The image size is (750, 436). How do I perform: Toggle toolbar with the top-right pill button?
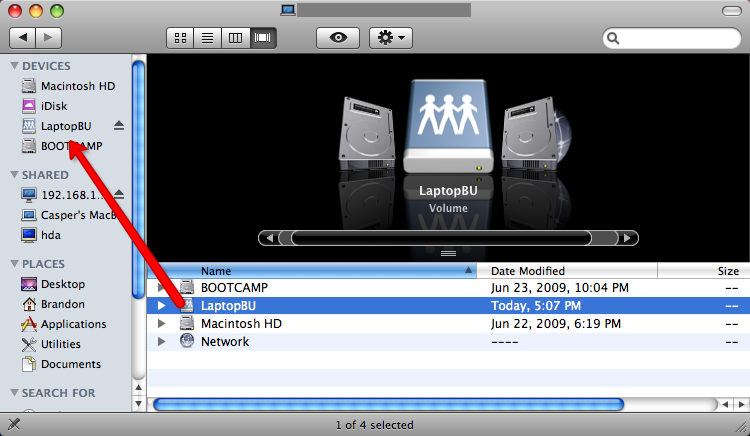731,11
